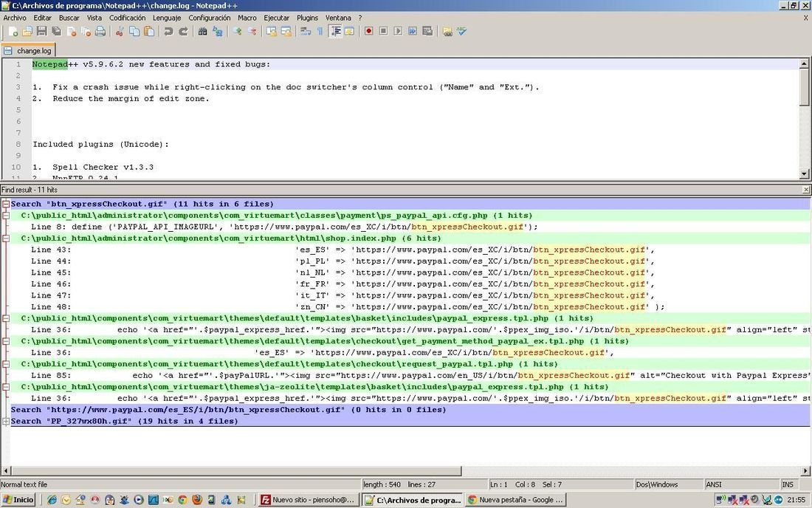Toggle the indent guide toolbar button
Image resolution: width=812 pixels, height=508 pixels.
[x=335, y=32]
